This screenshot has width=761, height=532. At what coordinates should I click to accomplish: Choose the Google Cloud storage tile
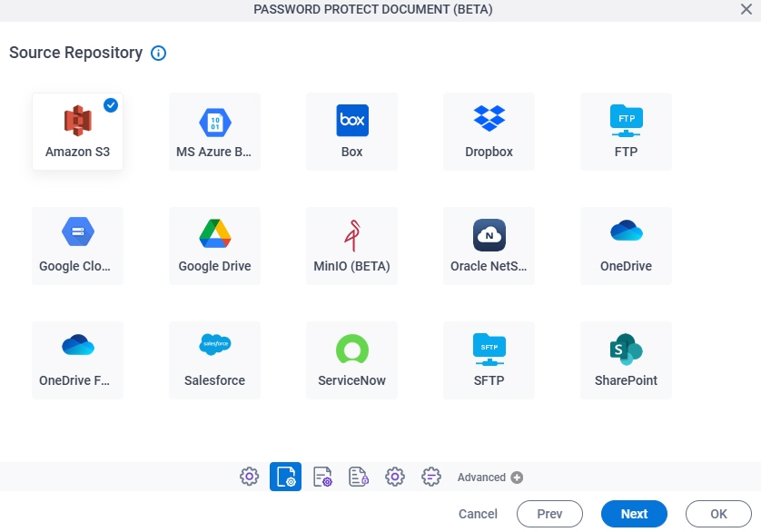(78, 246)
